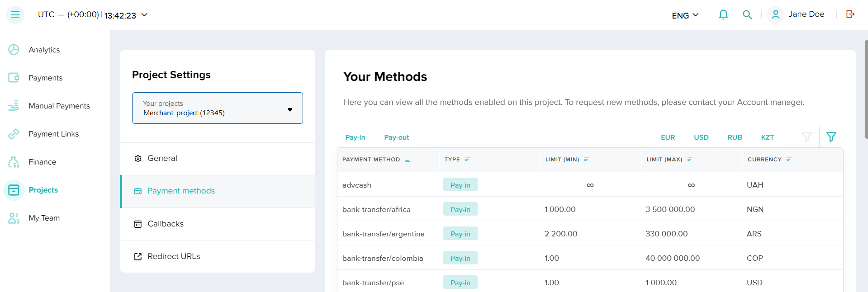Click the ARS currency cell

(754, 234)
